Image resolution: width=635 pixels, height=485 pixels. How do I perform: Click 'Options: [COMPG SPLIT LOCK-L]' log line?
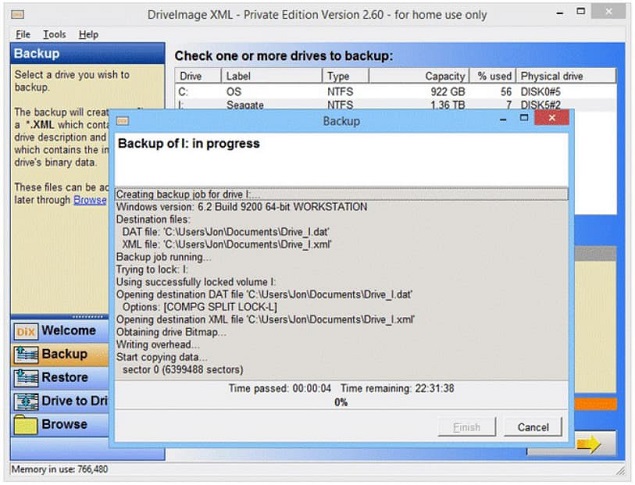coord(200,307)
